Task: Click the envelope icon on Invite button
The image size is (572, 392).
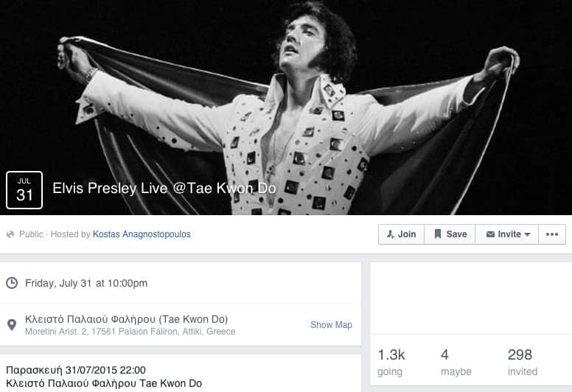Action: point(490,234)
